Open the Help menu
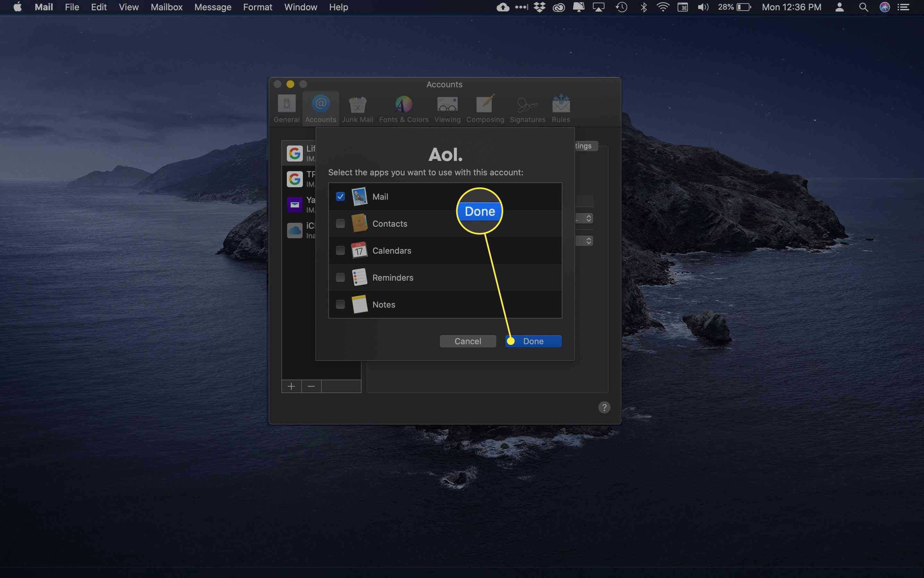The width and height of the screenshot is (924, 578). [x=338, y=7]
